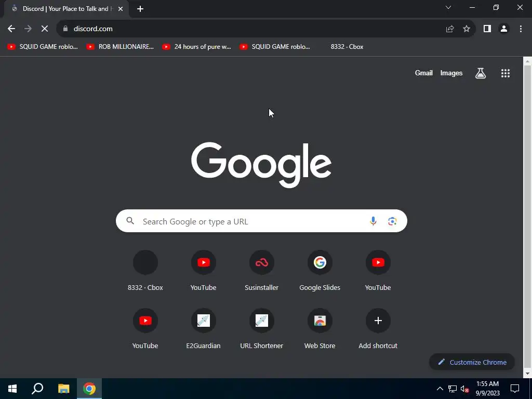Click the page vertical scrollbar
Screen dimensions: 532x399
527,217
